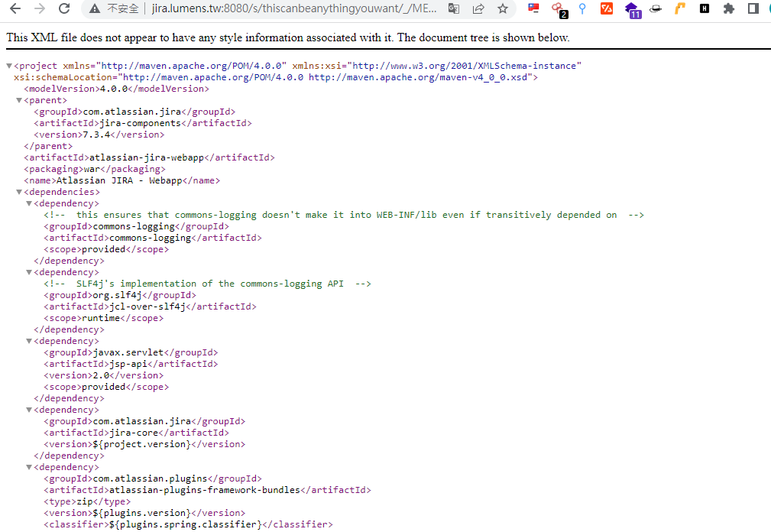Click the parent version 7.3.4
This screenshot has width=771, height=532.
pos(96,135)
